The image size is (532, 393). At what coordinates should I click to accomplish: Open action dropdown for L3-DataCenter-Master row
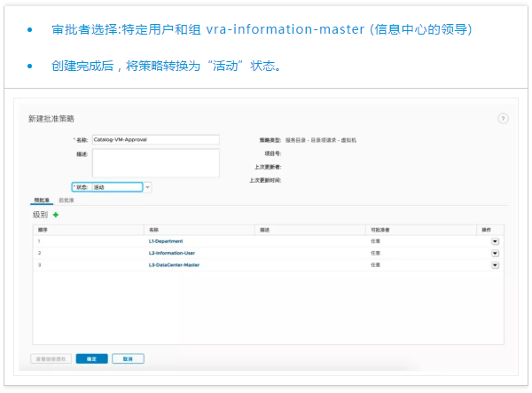[x=495, y=265]
